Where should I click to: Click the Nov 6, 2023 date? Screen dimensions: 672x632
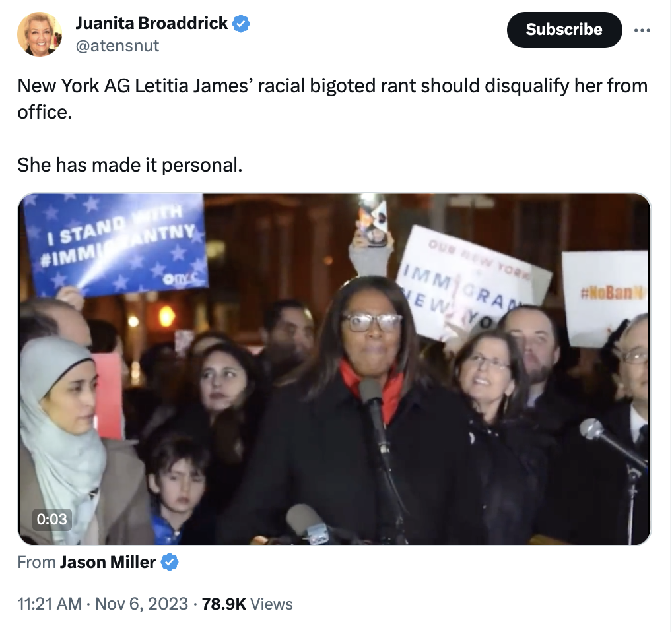(x=141, y=604)
